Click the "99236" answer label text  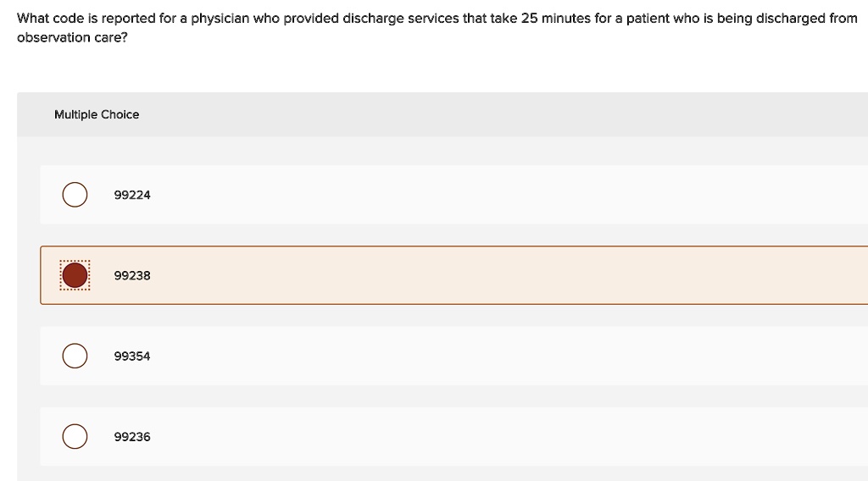[x=132, y=437]
